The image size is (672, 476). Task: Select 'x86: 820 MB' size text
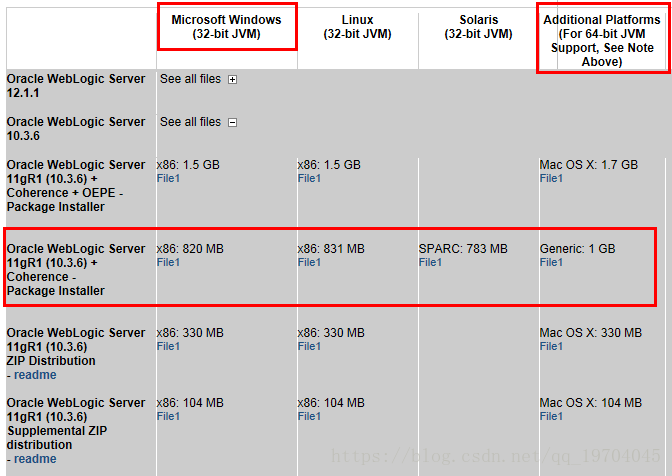coord(190,249)
